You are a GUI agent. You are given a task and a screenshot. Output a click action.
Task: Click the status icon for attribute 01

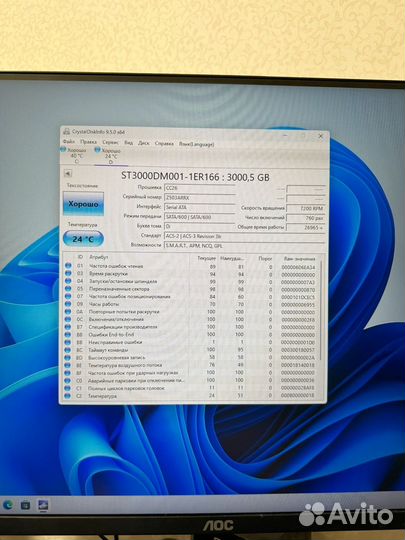pyautogui.click(x=68, y=266)
